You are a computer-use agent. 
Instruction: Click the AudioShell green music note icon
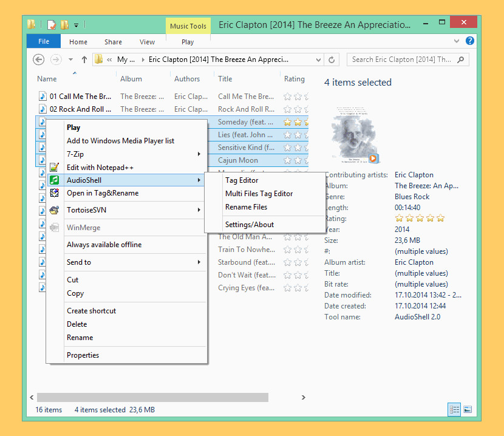[55, 180]
